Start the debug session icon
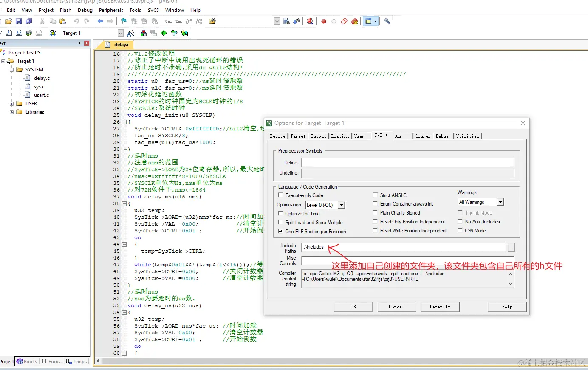 tap(310, 21)
